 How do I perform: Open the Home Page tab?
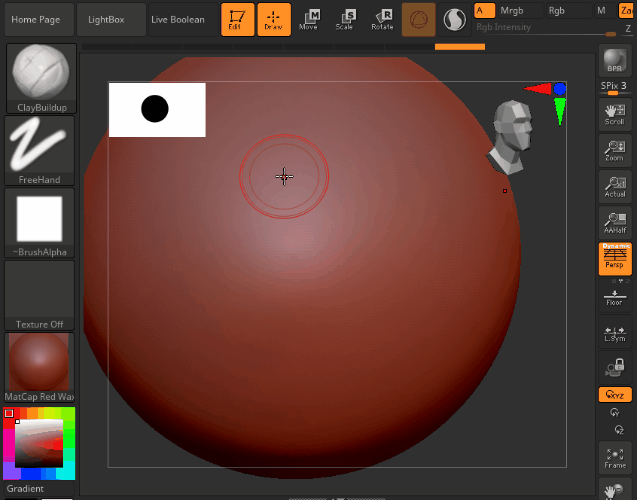pyautogui.click(x=37, y=20)
